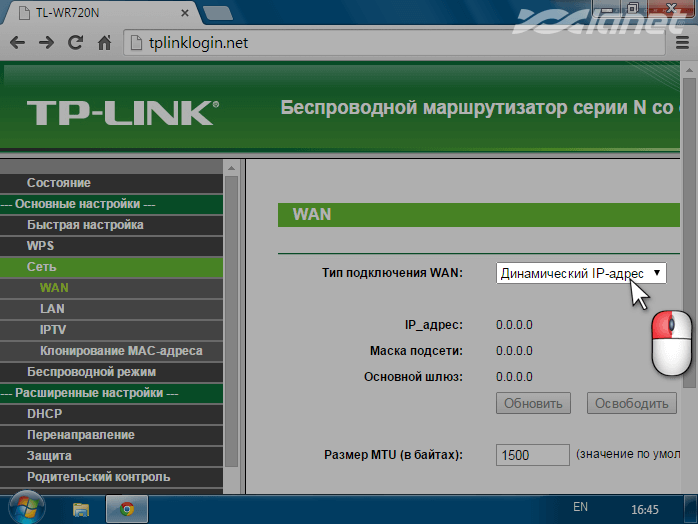Click the Chrome taskbar icon

point(127,509)
